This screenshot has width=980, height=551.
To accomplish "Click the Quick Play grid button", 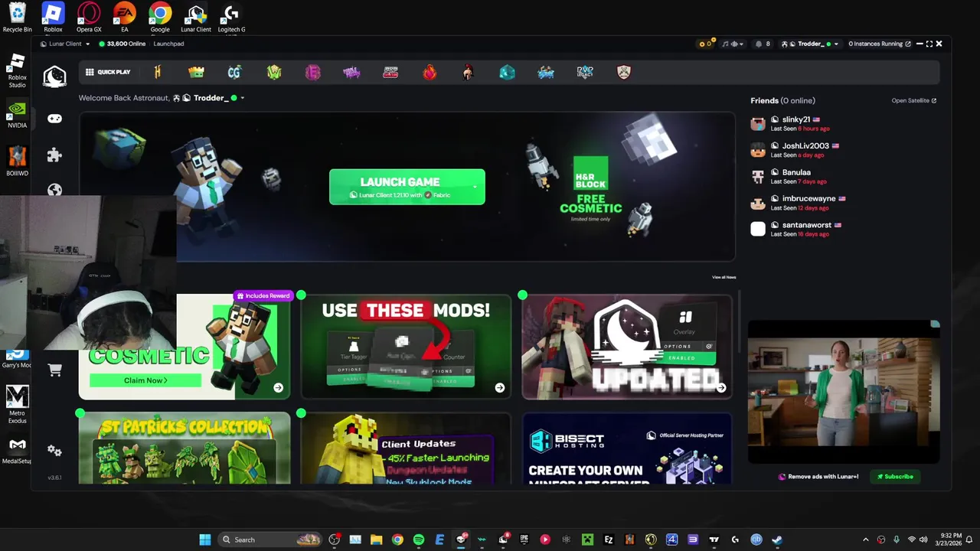I will click(108, 72).
